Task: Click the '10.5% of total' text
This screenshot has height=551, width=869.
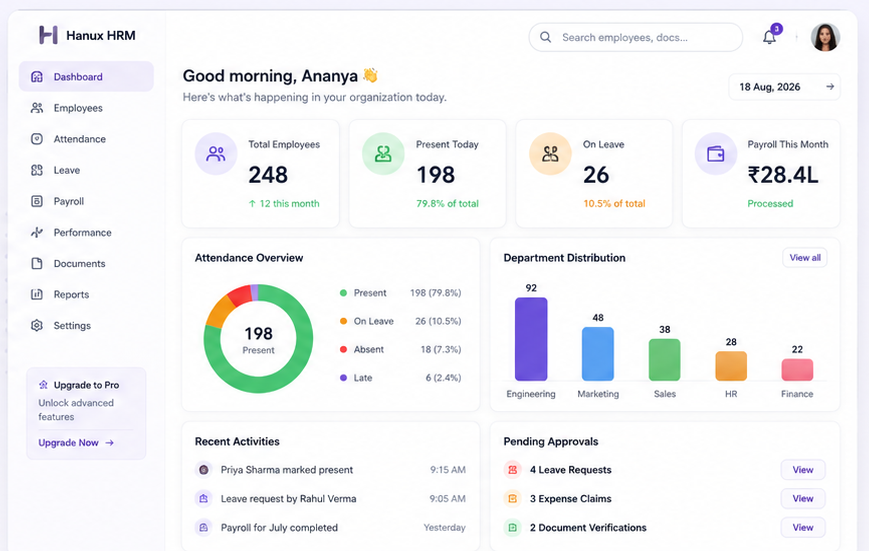Action: pos(614,203)
